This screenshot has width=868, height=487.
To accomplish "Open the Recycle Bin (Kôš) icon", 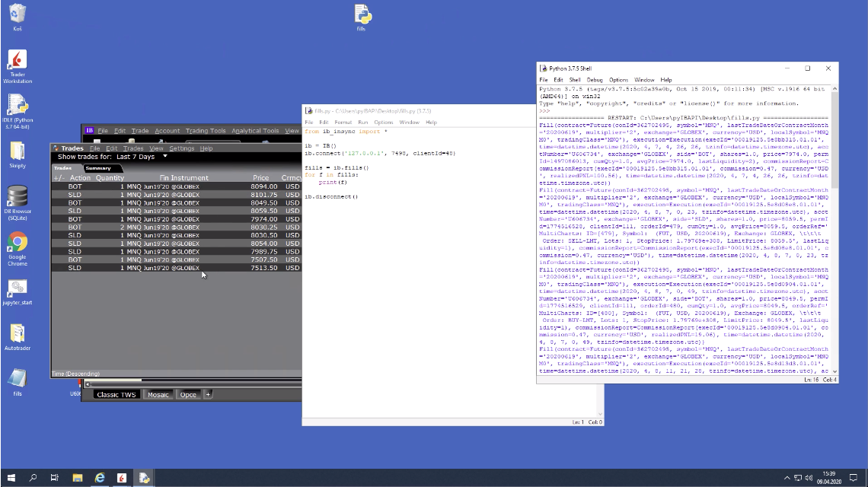I will tap(17, 14).
